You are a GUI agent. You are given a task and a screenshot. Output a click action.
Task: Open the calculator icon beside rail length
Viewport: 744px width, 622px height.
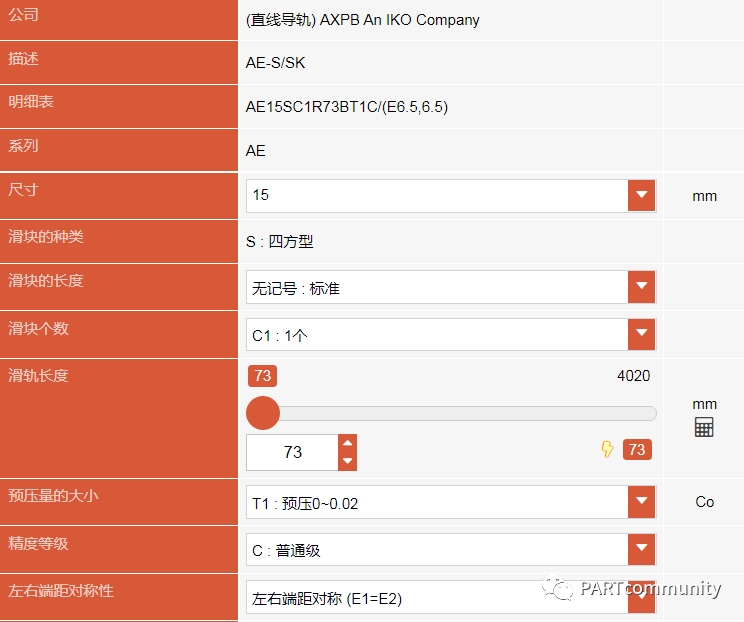click(x=704, y=427)
